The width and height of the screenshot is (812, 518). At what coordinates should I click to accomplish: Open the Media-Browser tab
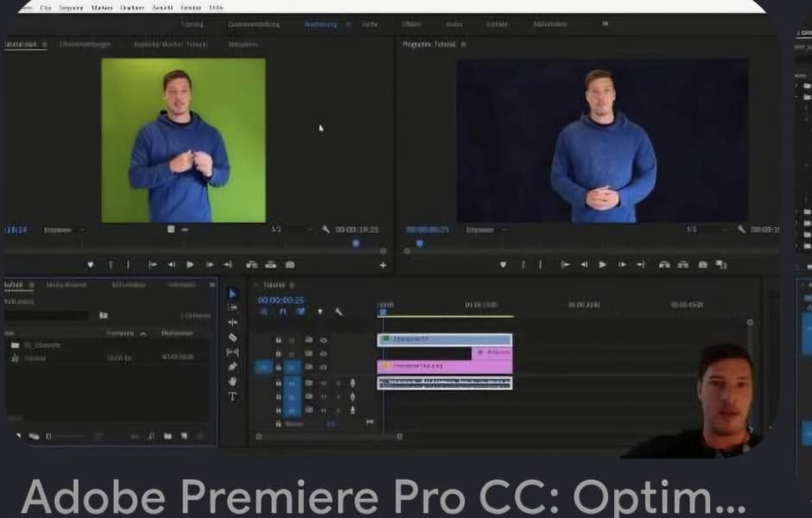tap(67, 285)
